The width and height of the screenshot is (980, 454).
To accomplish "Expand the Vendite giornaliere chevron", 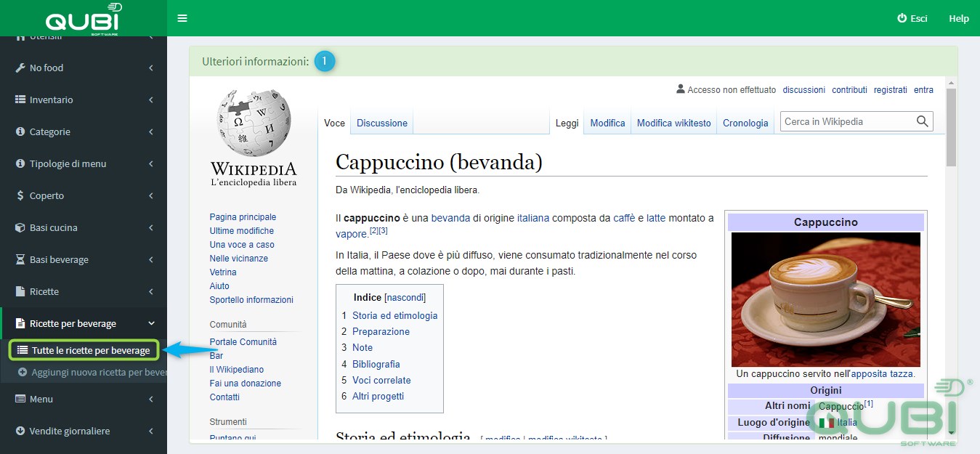I will point(151,431).
